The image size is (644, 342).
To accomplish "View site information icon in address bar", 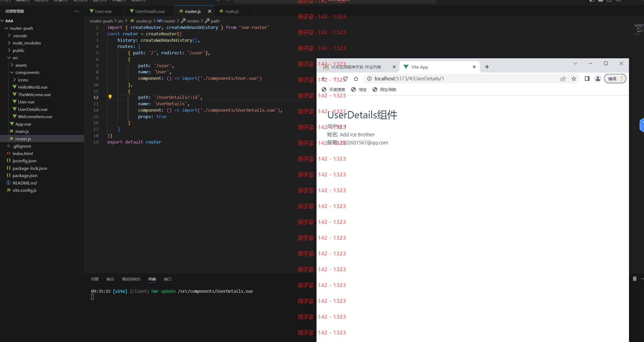I will click(369, 79).
